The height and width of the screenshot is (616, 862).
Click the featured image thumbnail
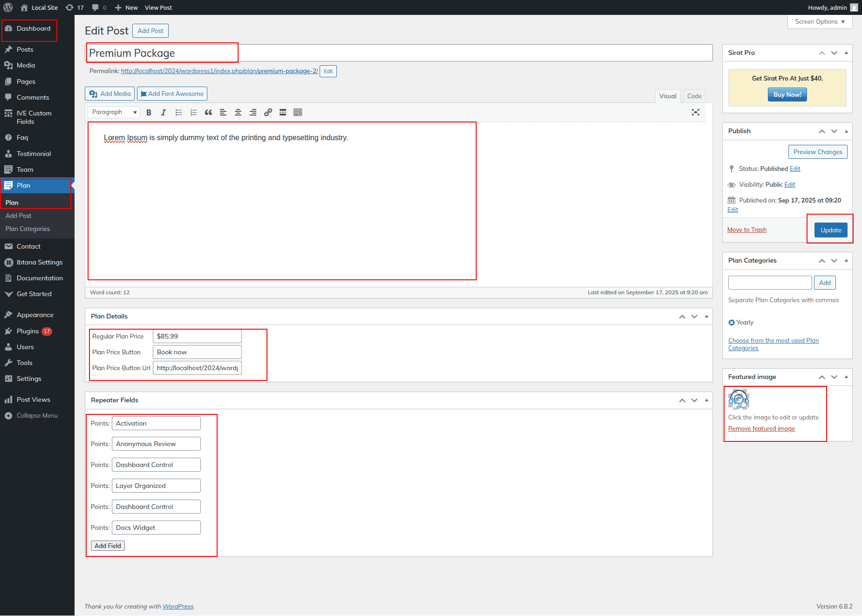[x=739, y=399]
